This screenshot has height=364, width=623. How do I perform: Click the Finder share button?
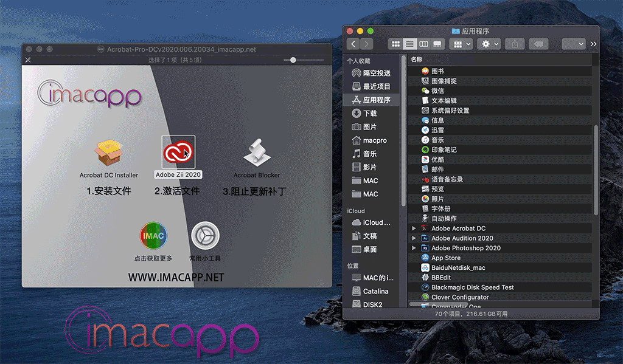pos(515,44)
